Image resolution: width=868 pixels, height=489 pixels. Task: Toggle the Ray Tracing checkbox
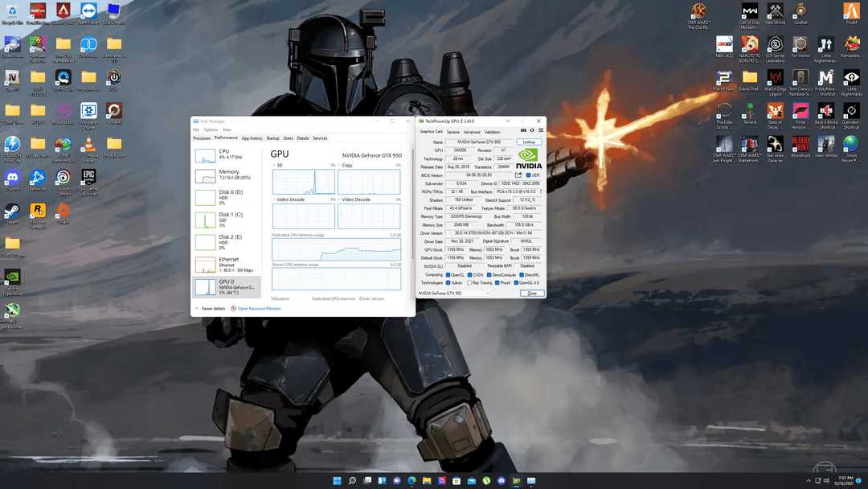coord(469,282)
